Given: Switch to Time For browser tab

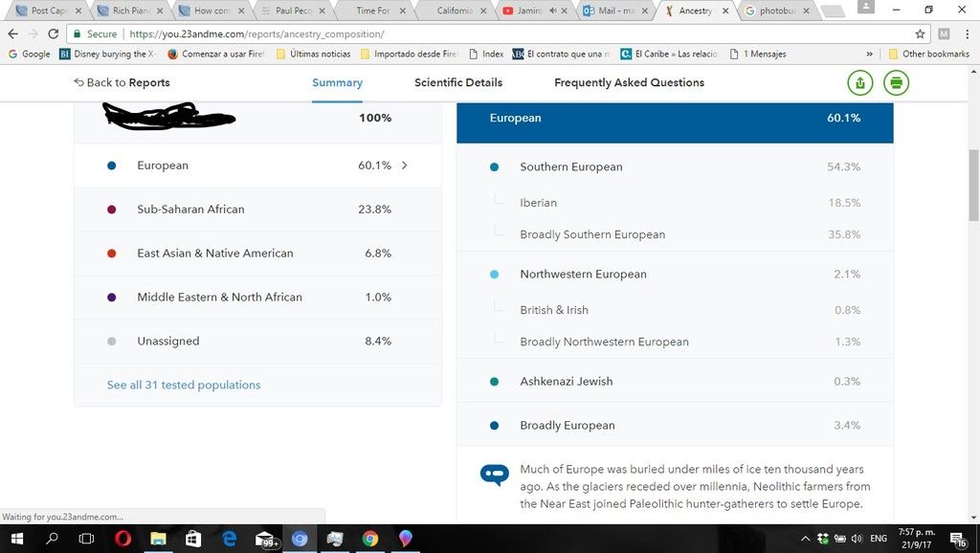Looking at the screenshot, I should pos(372,11).
